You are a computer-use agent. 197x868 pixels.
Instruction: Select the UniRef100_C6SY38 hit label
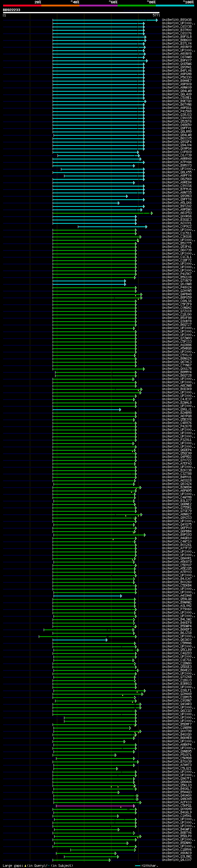tap(177, 26)
